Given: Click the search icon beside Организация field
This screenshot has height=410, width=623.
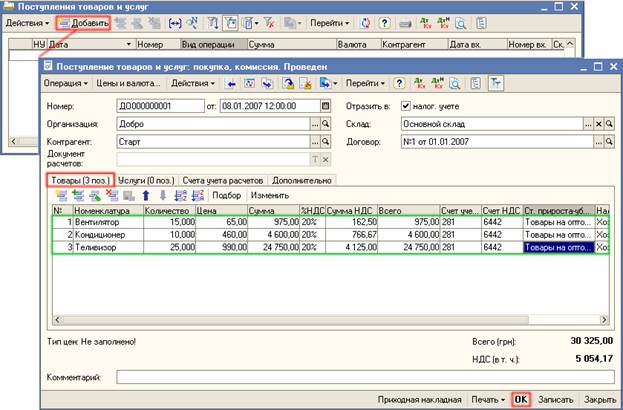Looking at the screenshot, I should (x=325, y=124).
